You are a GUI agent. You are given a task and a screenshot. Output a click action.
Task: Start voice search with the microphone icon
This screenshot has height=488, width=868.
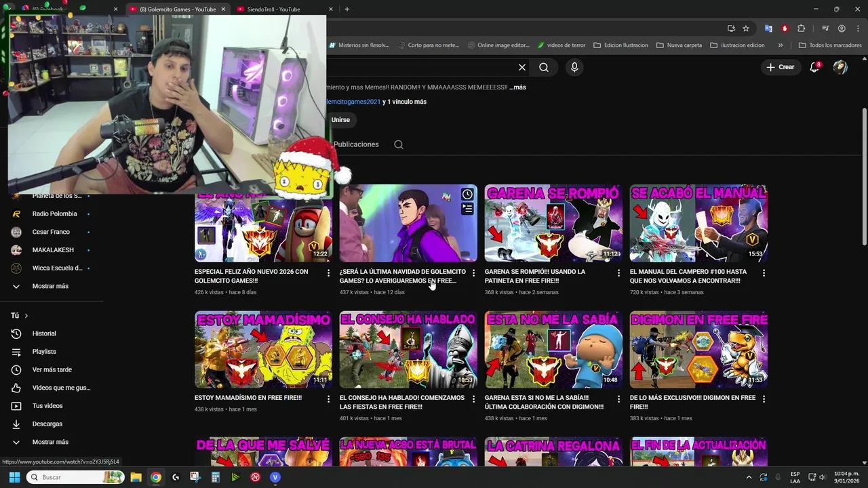574,67
